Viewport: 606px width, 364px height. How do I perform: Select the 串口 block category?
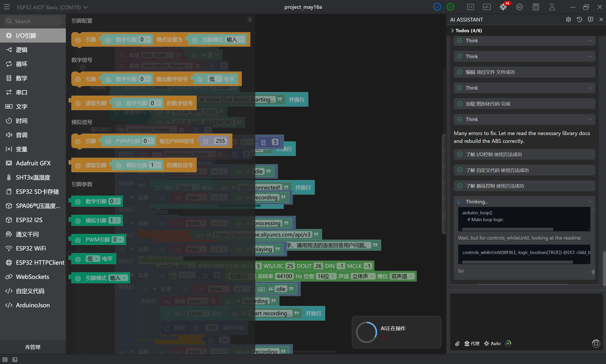33,92
